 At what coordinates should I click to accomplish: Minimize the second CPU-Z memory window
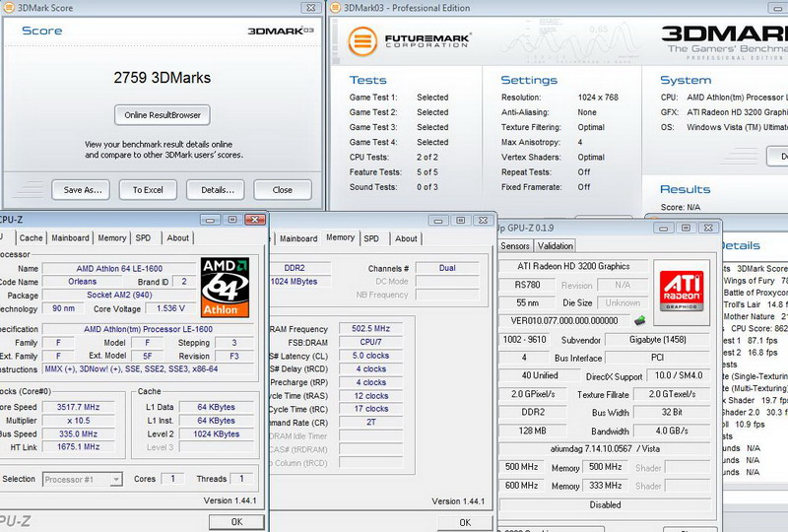click(438, 221)
